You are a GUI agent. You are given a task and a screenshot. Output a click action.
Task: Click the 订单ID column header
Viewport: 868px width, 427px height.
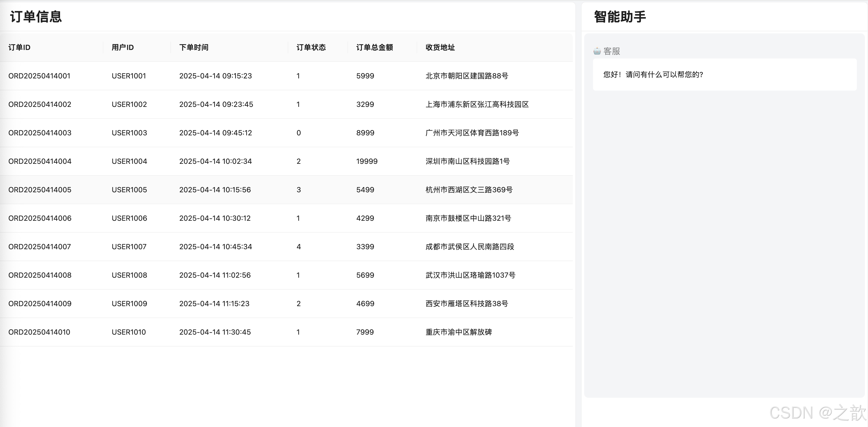(x=19, y=47)
